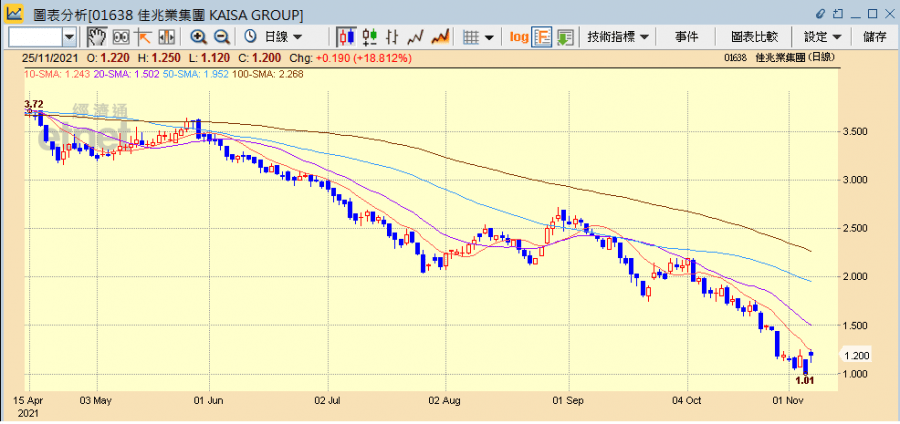Select the candlestick chart type
The width and height of the screenshot is (900, 424).
tap(347, 37)
